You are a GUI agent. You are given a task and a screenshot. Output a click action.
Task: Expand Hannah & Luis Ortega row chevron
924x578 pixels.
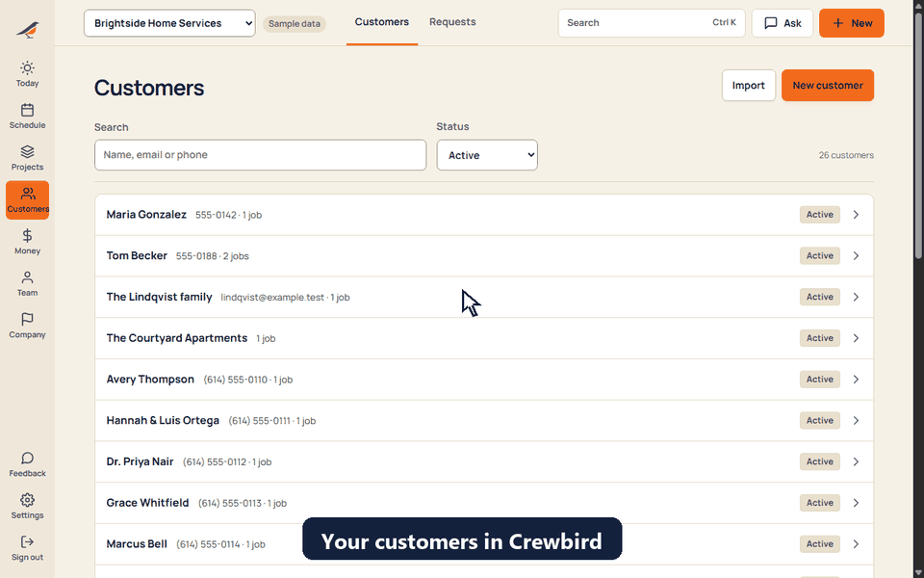(x=856, y=421)
